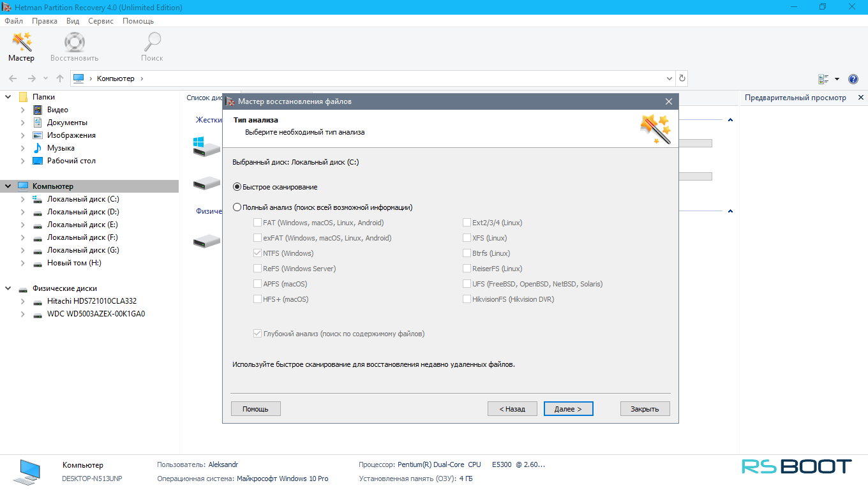Toggle the XFS (Linux) checkbox
The height and width of the screenshot is (490, 868).
(467, 238)
